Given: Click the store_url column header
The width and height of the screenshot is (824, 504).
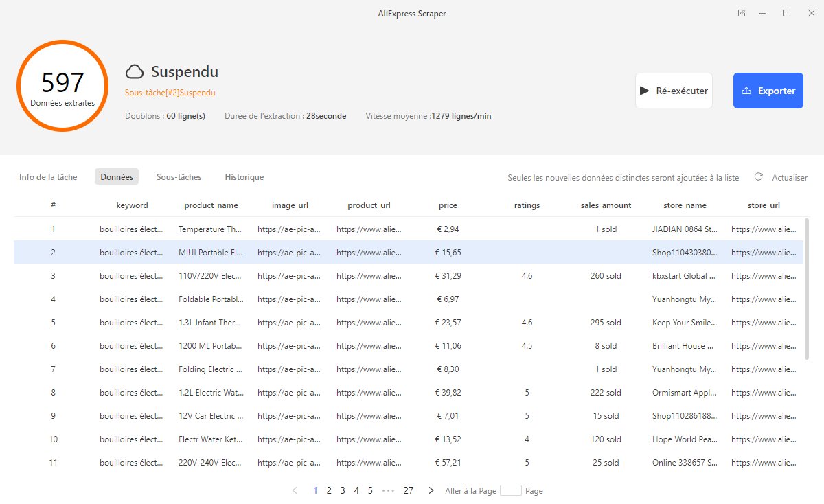Looking at the screenshot, I should coord(764,205).
